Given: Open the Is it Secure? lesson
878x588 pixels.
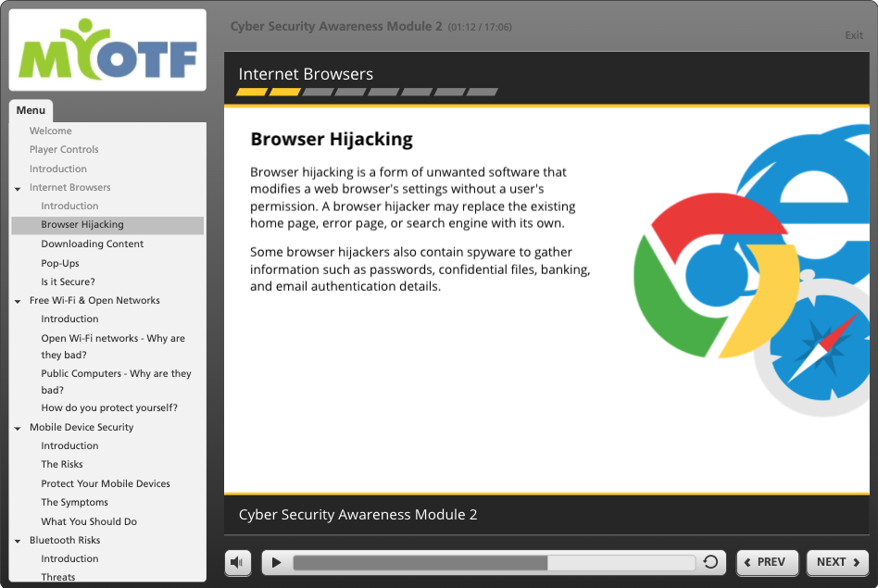Looking at the screenshot, I should point(68,281).
